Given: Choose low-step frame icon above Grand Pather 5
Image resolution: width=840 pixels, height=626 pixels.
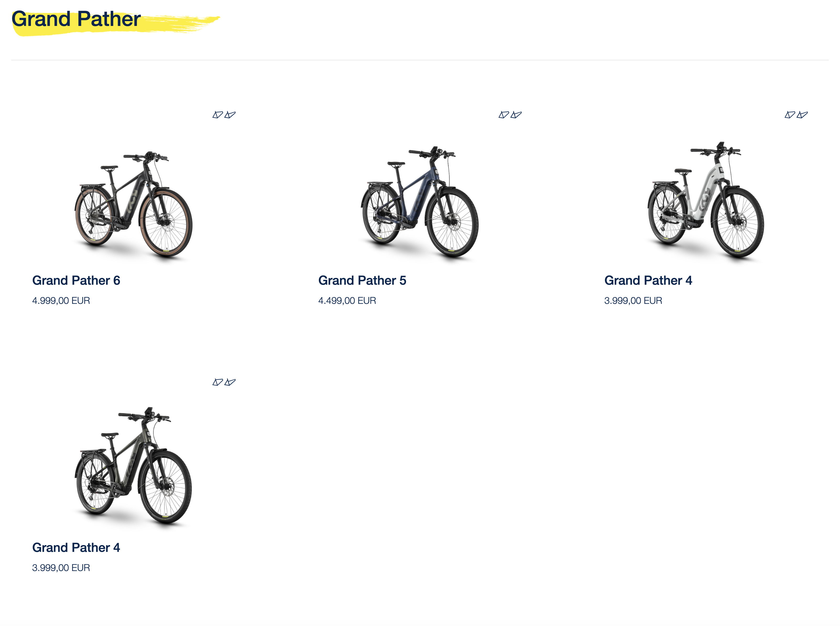Looking at the screenshot, I should [x=516, y=115].
